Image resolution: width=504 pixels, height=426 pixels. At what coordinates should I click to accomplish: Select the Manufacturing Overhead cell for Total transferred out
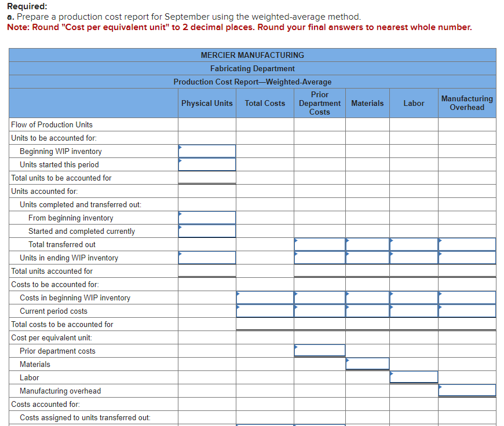point(467,244)
